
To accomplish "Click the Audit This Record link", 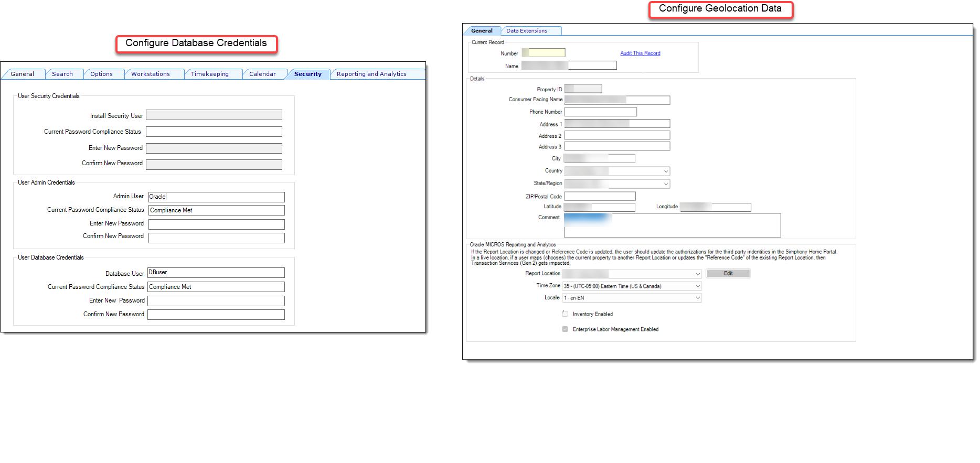I will (640, 53).
